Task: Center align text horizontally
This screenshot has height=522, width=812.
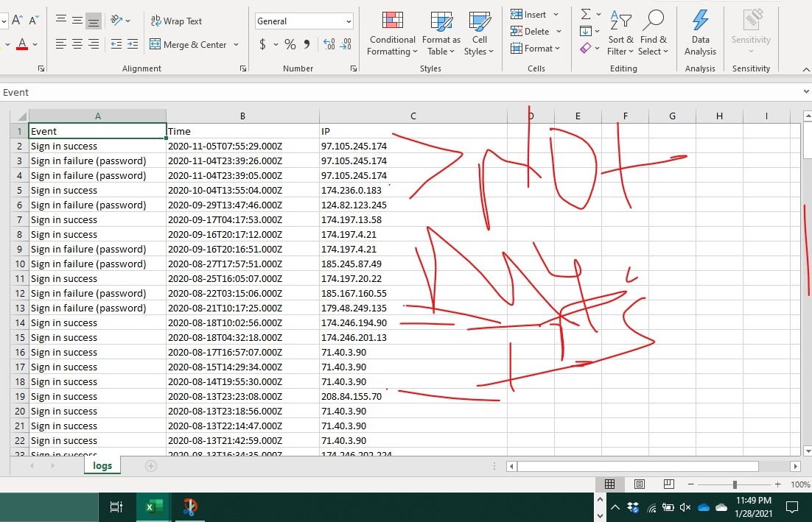Action: [x=77, y=45]
